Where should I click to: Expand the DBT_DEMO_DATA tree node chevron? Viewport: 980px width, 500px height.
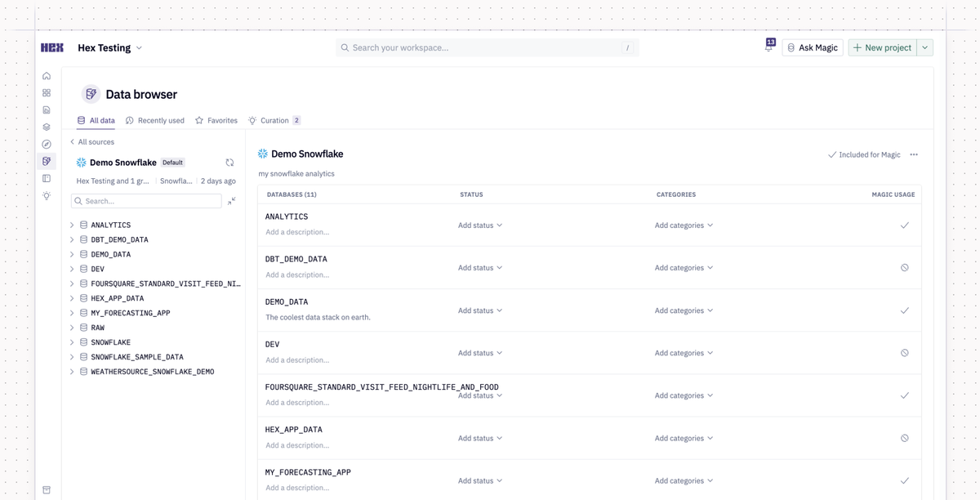click(72, 240)
